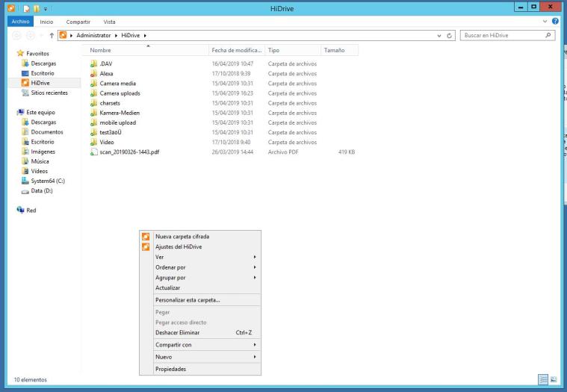Click the HiDrive icon beside Ajustes del HiDrive

[146, 246]
